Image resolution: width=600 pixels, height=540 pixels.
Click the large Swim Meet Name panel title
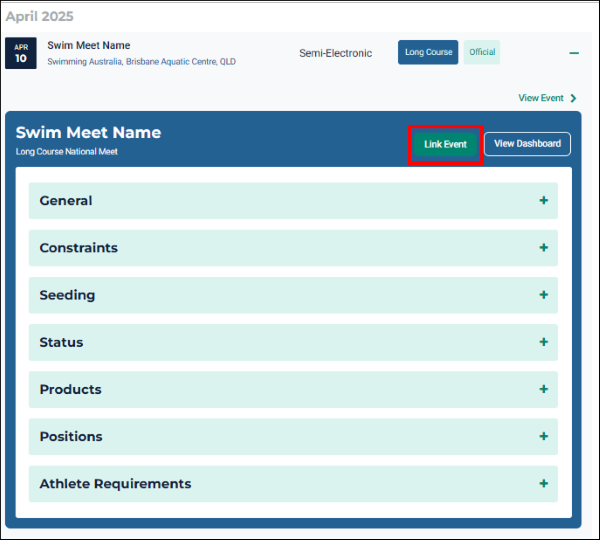coord(88,132)
